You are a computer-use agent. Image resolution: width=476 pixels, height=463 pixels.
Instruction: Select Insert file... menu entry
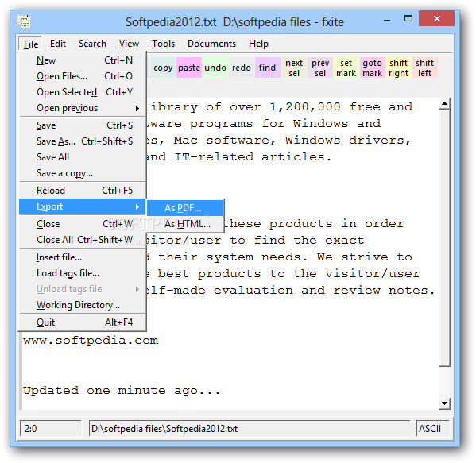pyautogui.click(x=83, y=257)
